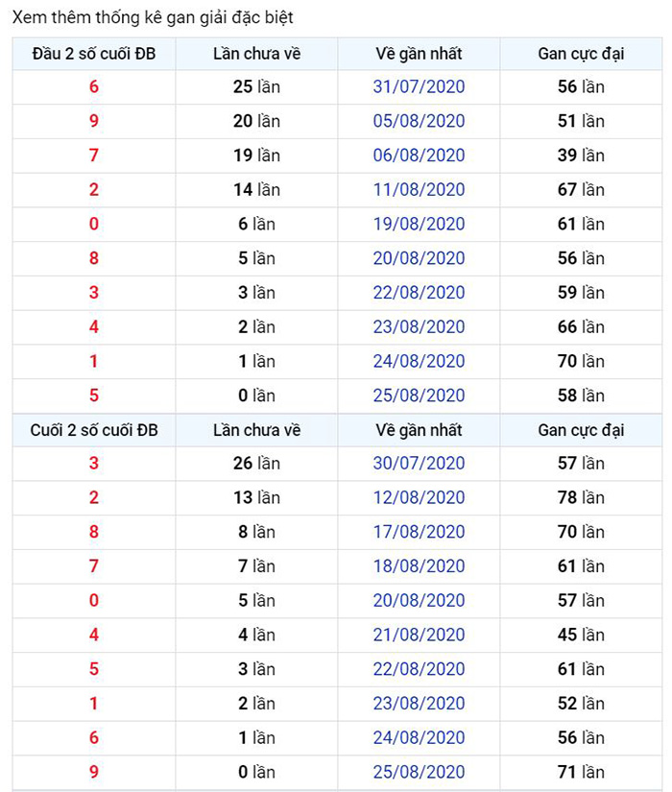Click the second 'Lần chưa về' header
The width and height of the screenshot is (672, 792).
tap(256, 430)
